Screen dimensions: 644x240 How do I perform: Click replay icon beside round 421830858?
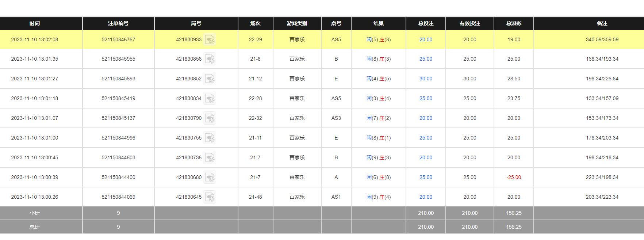(x=210, y=59)
